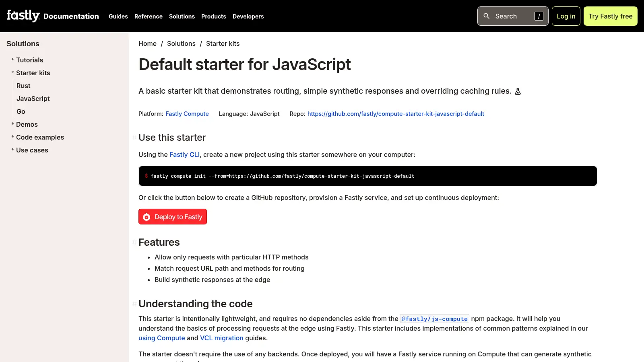The width and height of the screenshot is (644, 362).
Task: Click anchor hash beside Use this starter
Action: click(134, 138)
